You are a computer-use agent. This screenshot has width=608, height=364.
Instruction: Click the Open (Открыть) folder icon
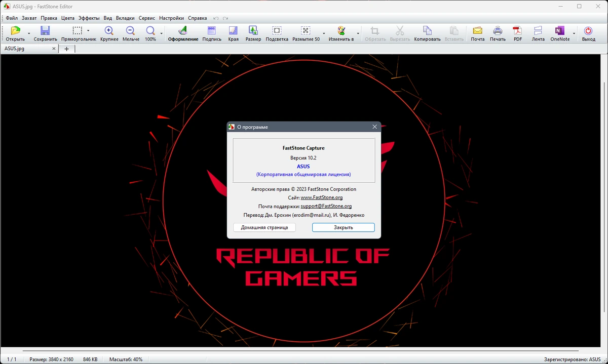[x=15, y=30]
